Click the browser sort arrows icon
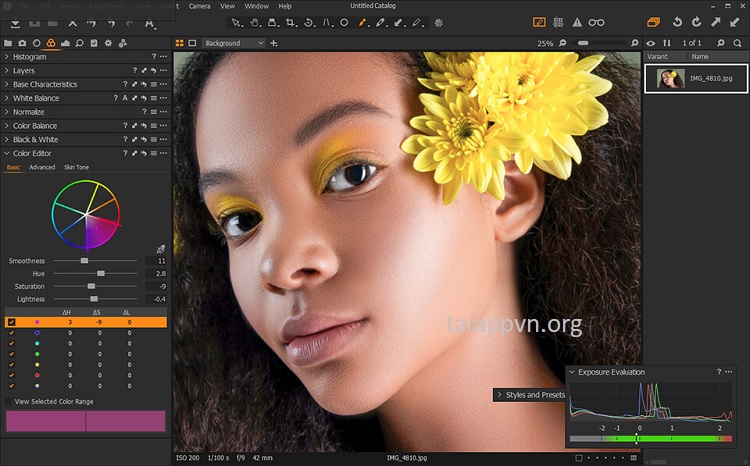Image resolution: width=750 pixels, height=466 pixels. point(667,43)
